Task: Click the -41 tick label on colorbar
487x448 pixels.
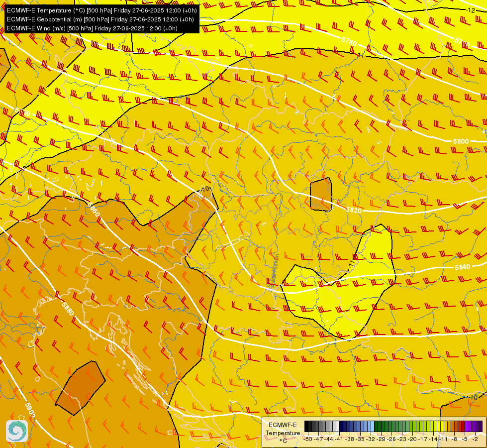Action: pos(339,439)
